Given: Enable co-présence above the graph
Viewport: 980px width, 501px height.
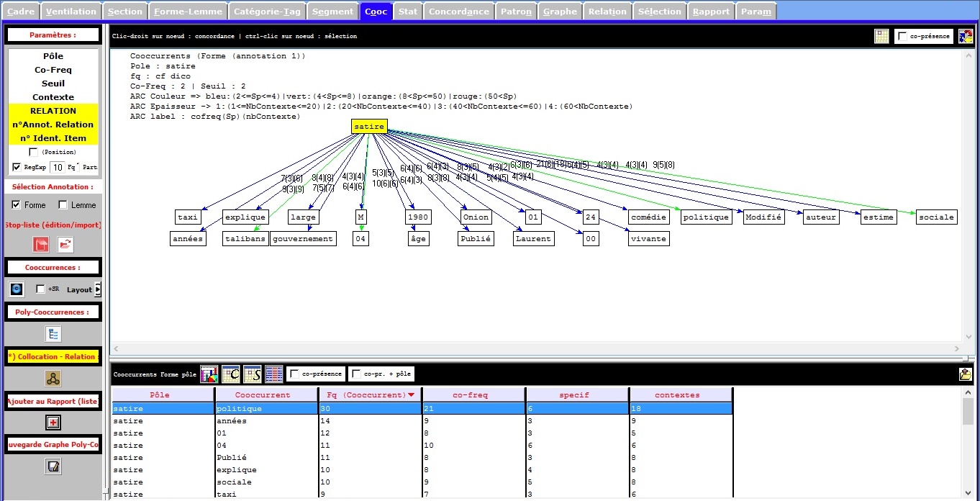Looking at the screenshot, I should pos(902,36).
